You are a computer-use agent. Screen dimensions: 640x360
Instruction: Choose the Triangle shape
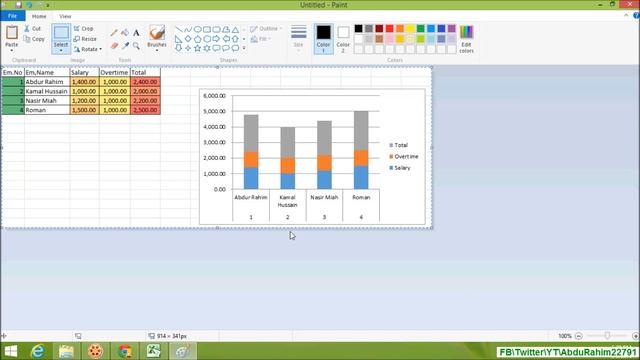(x=236, y=30)
